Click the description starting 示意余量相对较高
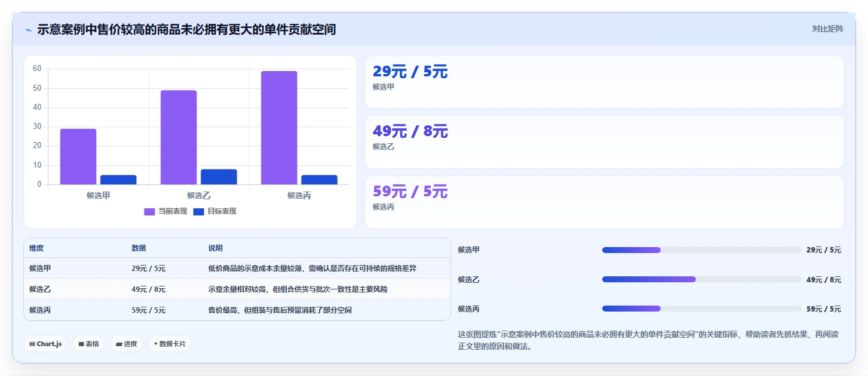 pyautogui.click(x=297, y=289)
